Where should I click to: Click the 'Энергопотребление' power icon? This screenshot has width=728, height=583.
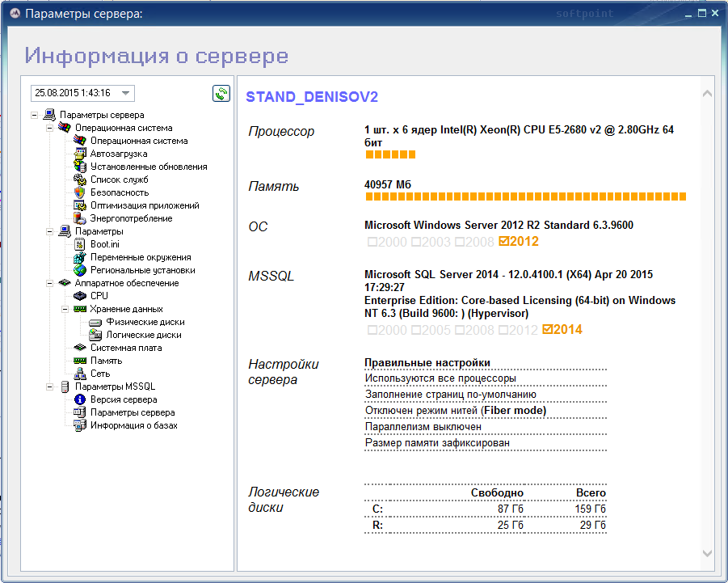click(x=80, y=218)
